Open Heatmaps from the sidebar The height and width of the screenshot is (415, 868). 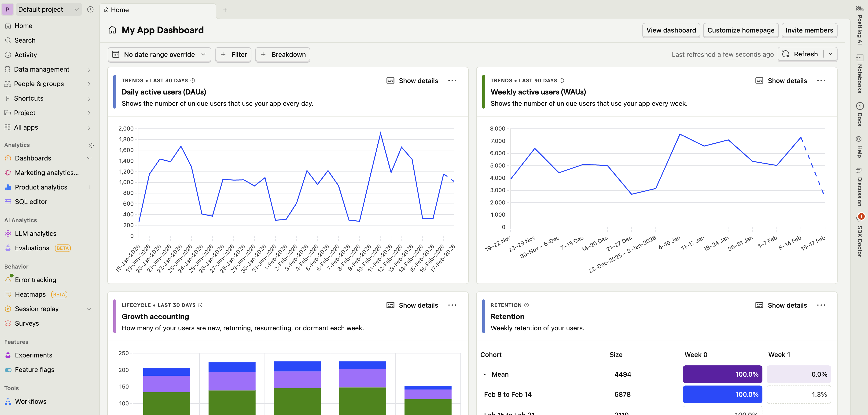pyautogui.click(x=30, y=294)
